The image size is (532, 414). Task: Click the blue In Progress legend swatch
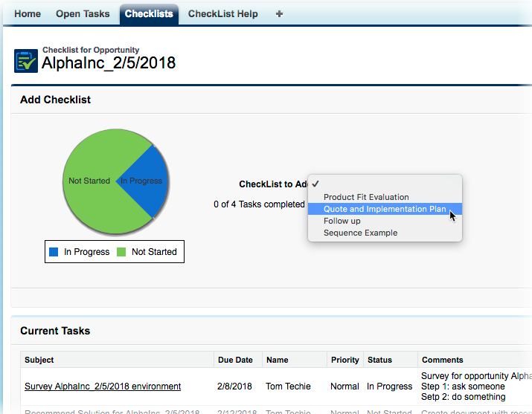click(x=54, y=252)
